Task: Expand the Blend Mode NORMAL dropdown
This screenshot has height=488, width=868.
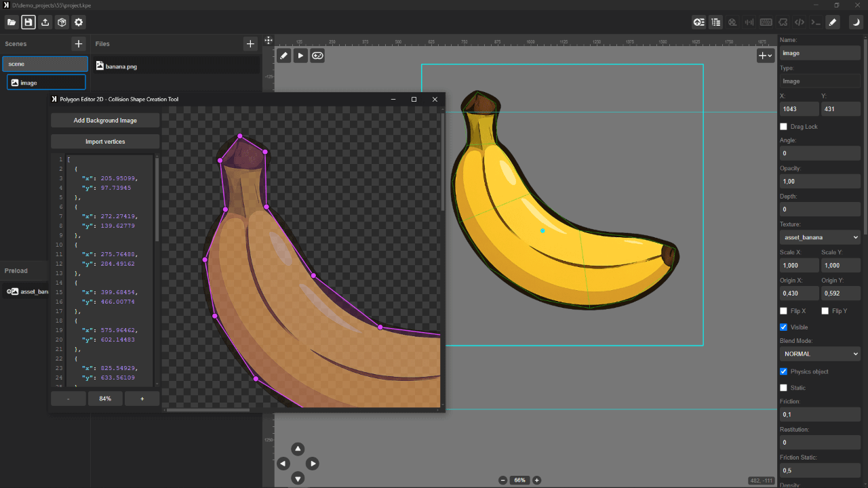Action: point(820,354)
